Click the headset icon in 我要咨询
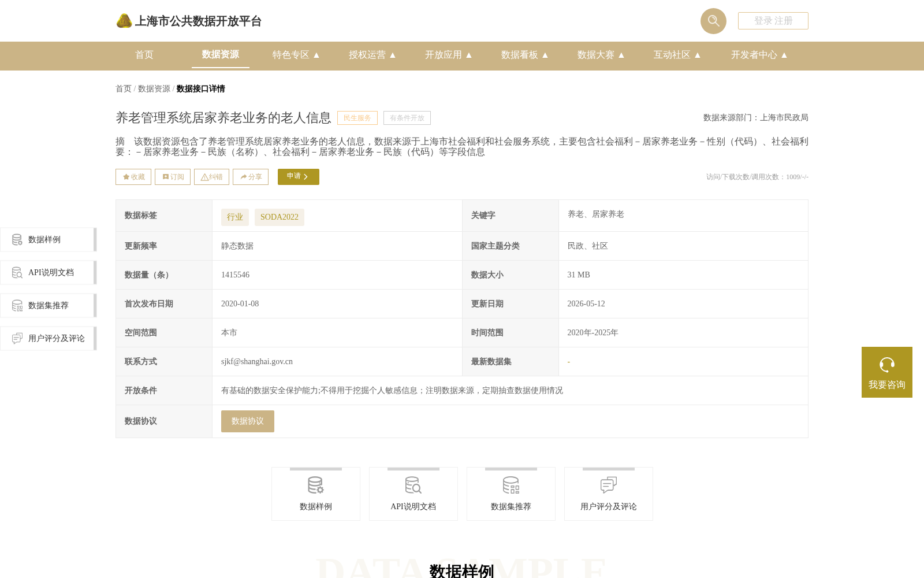 point(887,365)
